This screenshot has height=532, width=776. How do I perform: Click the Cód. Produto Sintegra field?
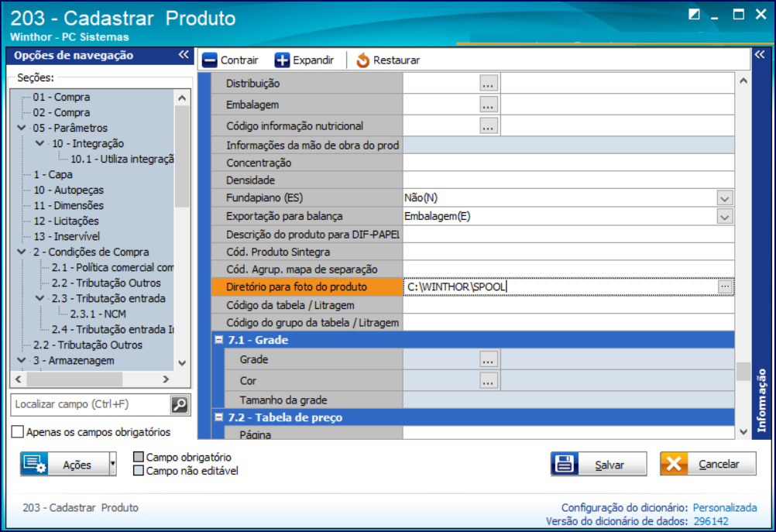click(x=568, y=252)
